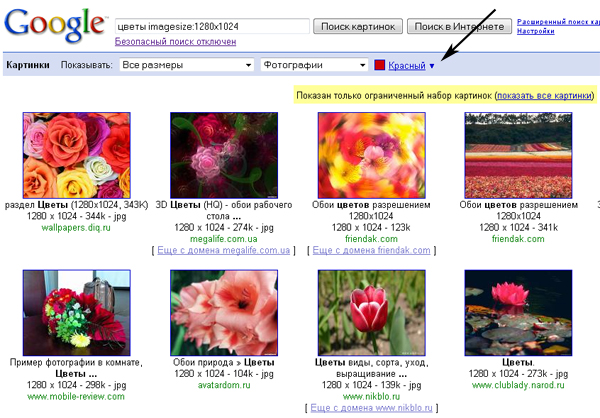Image resolution: width=600 pixels, height=418 pixels.
Task: Open the Расширенный поиск картинок link
Action: point(558,22)
